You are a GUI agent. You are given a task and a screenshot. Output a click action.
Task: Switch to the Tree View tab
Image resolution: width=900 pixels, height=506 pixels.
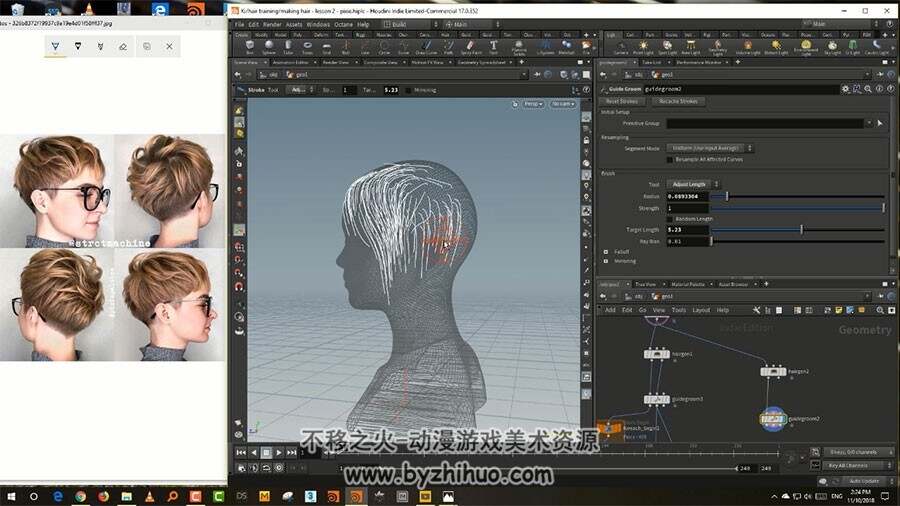(x=646, y=284)
